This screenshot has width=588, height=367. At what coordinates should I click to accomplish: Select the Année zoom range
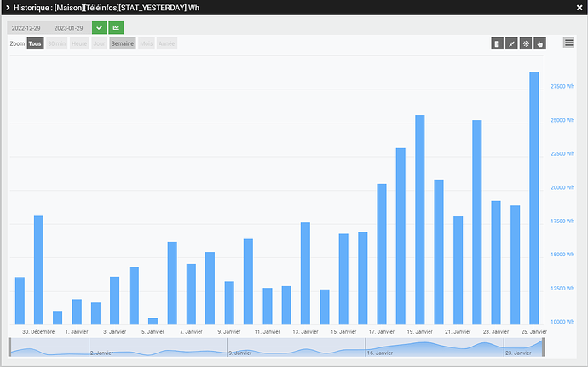tap(167, 43)
